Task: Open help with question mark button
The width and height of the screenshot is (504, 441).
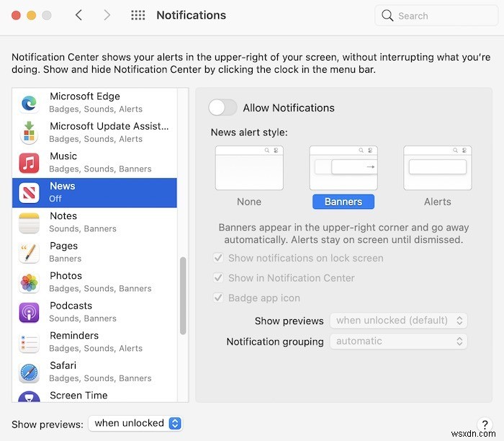Action: click(x=485, y=424)
